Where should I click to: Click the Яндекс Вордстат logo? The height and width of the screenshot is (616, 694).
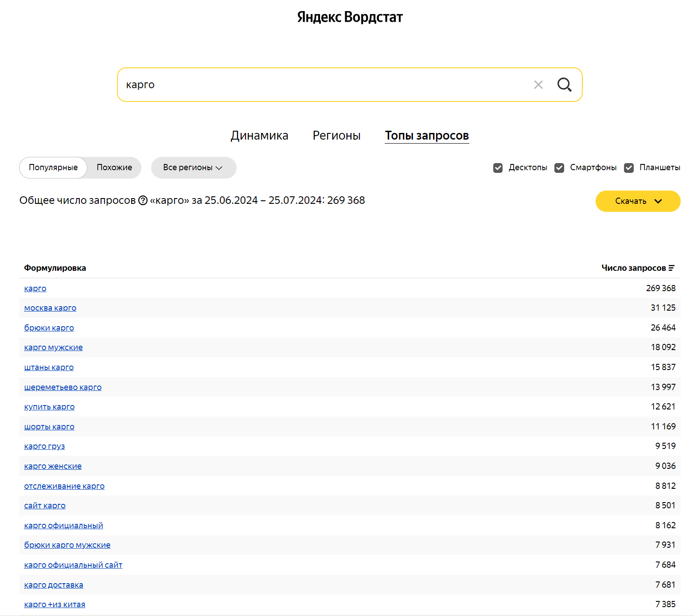(350, 17)
